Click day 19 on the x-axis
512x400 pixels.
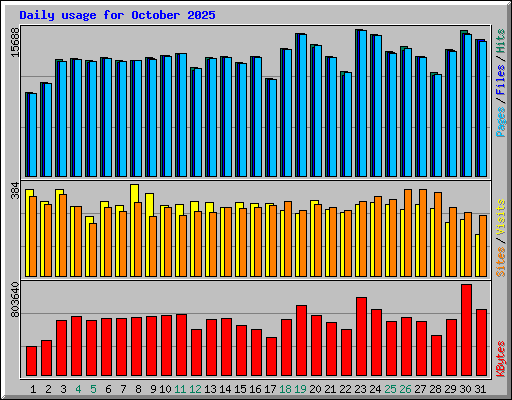[300, 389]
